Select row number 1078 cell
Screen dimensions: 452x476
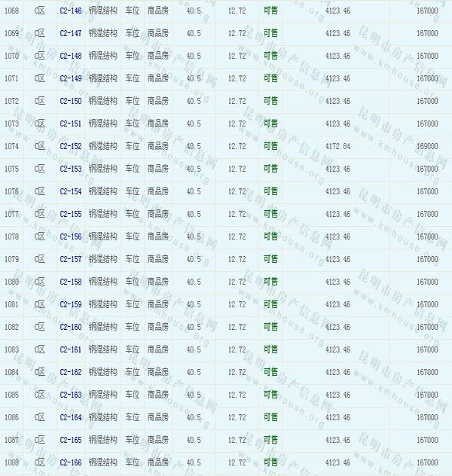pos(11,236)
